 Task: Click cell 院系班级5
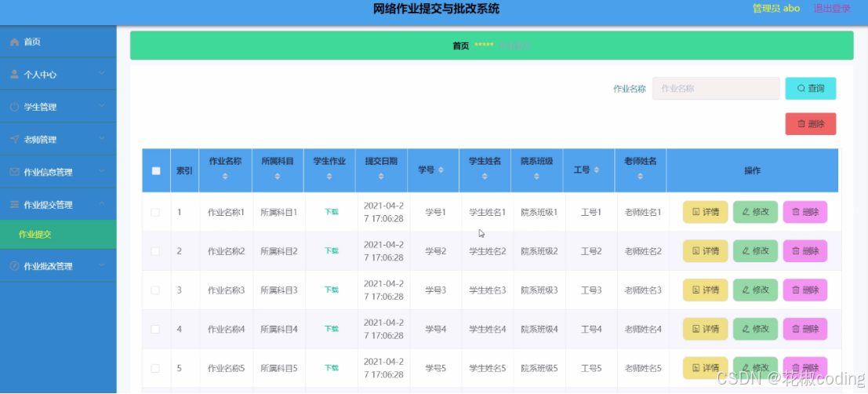[539, 368]
